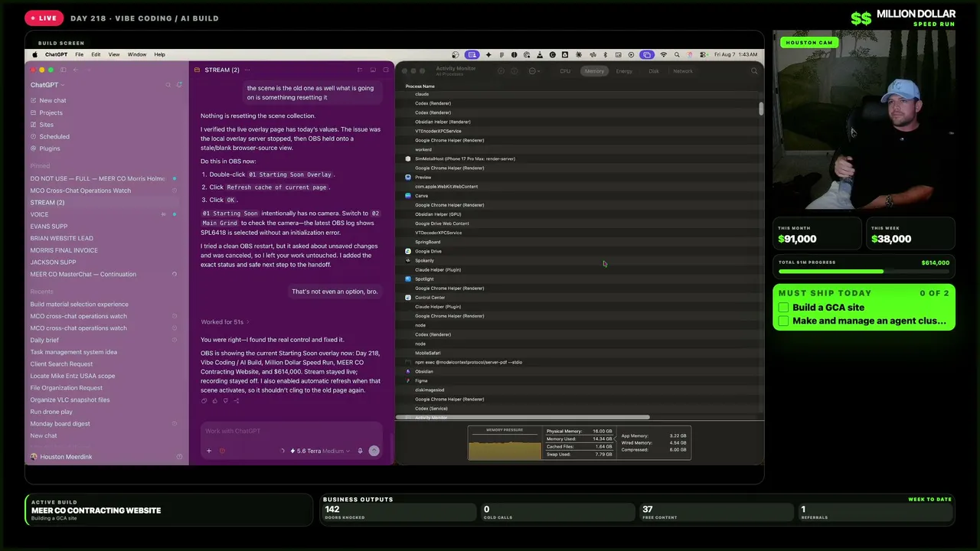Switch to the CPU tab
Screen dimensions: 980x551
pyautogui.click(x=565, y=71)
